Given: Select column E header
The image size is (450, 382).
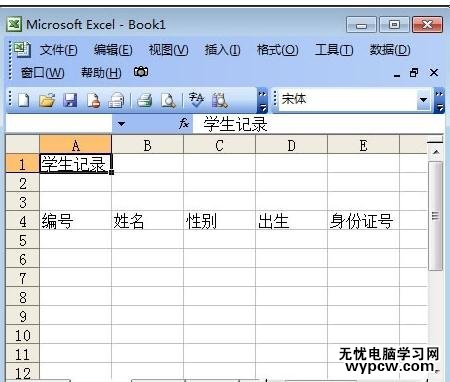Looking at the screenshot, I should 363,145.
